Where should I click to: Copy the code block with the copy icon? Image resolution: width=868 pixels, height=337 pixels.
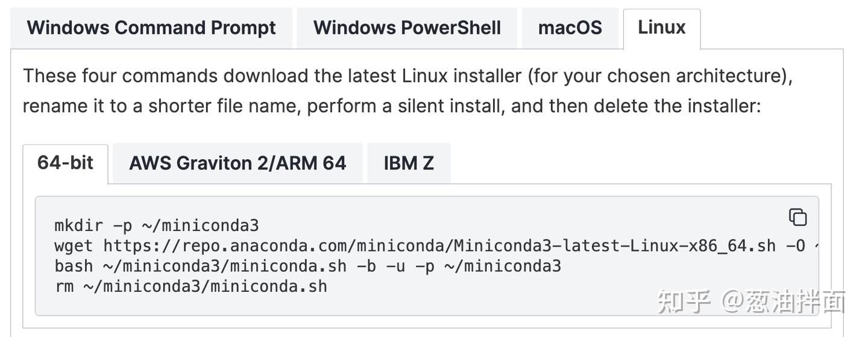(797, 217)
